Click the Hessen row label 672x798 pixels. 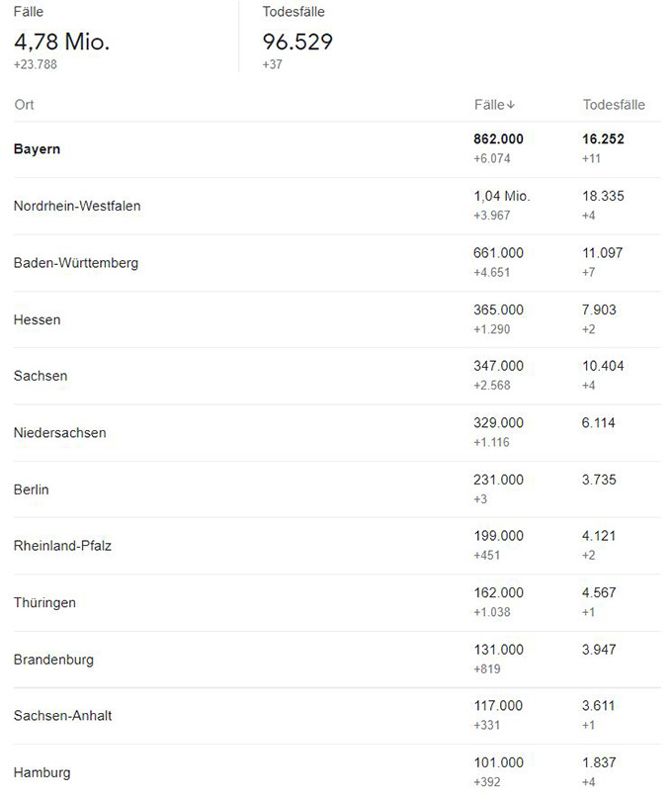coord(37,319)
